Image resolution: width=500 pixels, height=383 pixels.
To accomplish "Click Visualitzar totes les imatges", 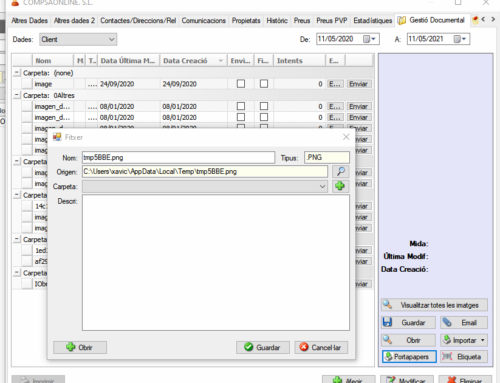I will (x=434, y=305).
